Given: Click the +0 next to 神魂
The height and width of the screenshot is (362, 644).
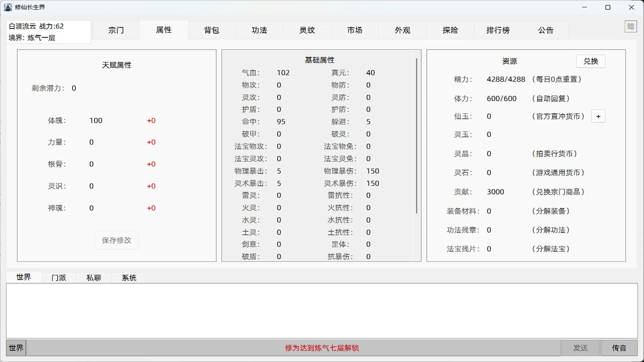Looking at the screenshot, I should (151, 208).
